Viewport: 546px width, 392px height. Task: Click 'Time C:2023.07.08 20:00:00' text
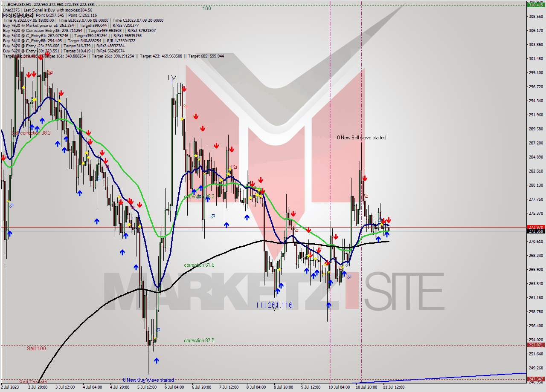pos(139,20)
